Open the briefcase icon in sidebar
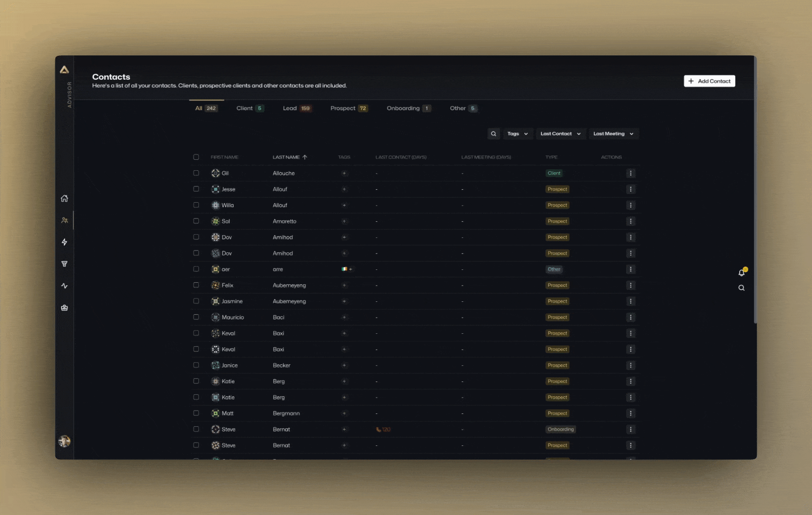 [64, 308]
